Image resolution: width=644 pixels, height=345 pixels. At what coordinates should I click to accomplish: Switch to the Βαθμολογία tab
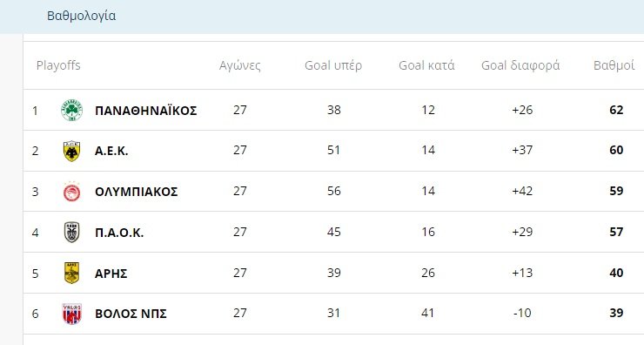point(81,16)
